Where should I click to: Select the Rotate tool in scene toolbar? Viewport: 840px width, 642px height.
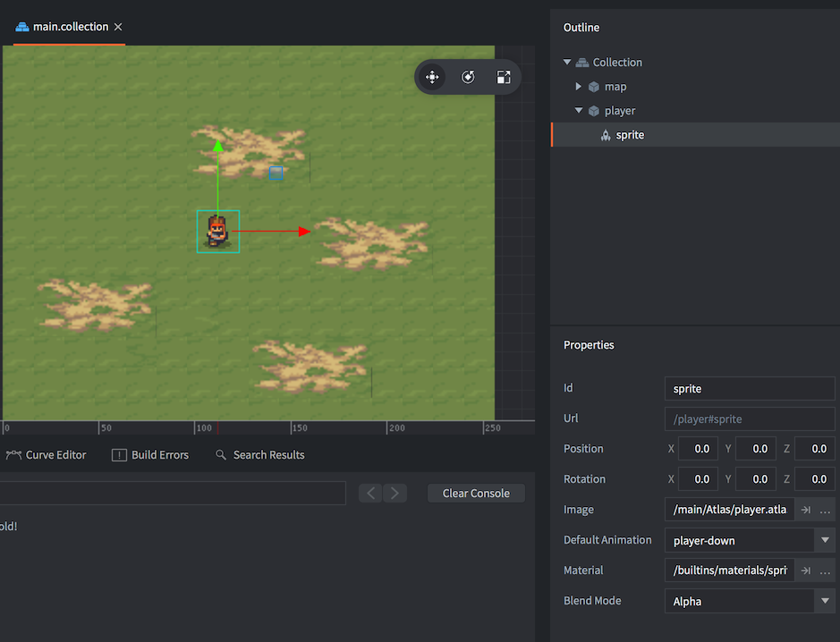(x=468, y=78)
